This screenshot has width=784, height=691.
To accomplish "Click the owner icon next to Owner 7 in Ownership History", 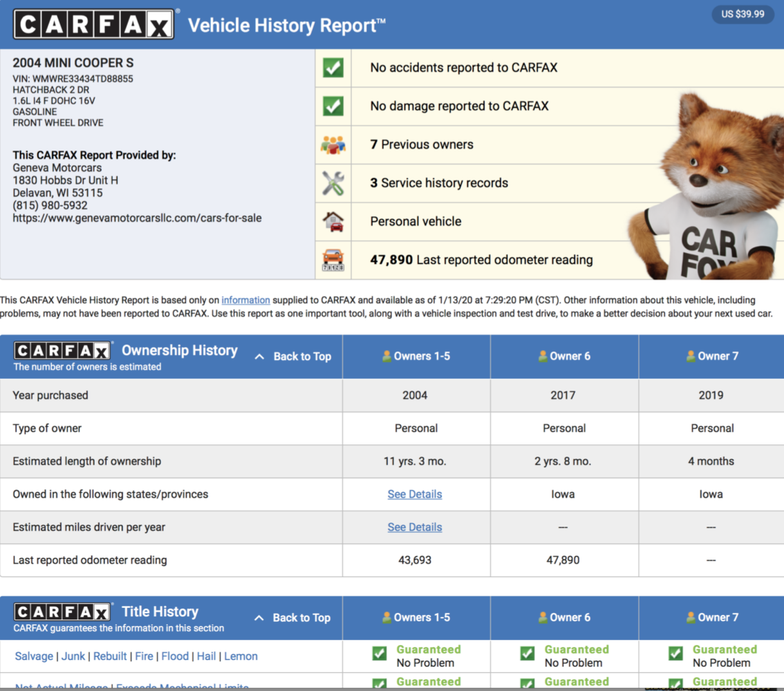I will (691, 355).
